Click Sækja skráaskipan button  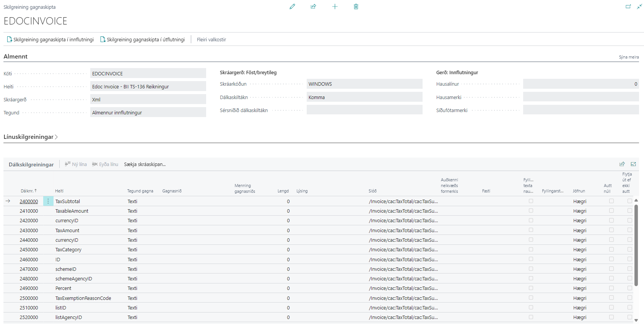(145, 164)
